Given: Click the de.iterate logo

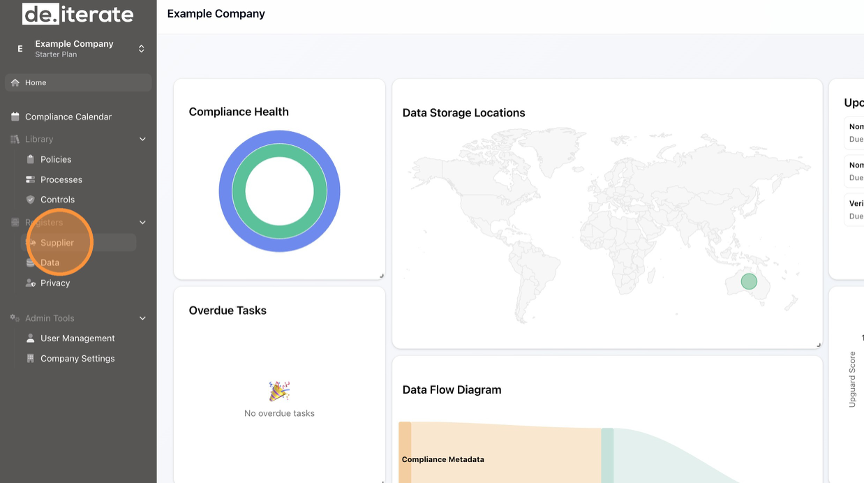Looking at the screenshot, I should [x=77, y=14].
